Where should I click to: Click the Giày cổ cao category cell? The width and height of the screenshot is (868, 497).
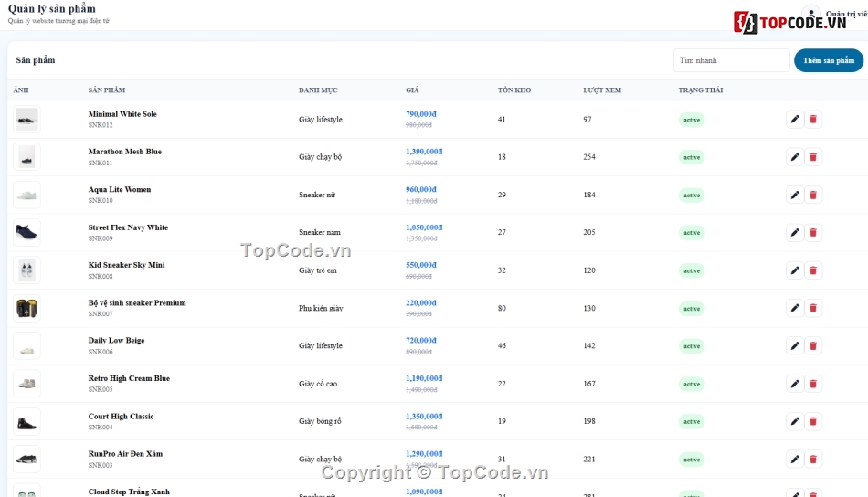(x=318, y=384)
